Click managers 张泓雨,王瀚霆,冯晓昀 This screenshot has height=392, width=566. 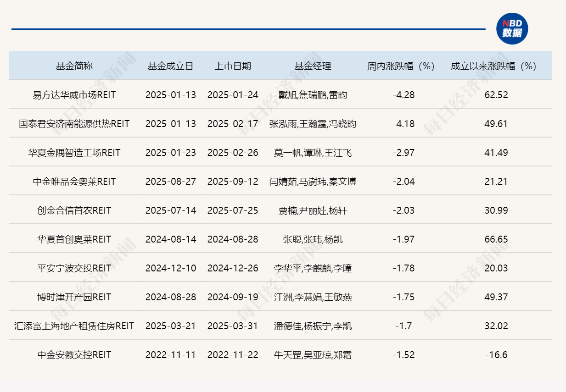(313, 124)
